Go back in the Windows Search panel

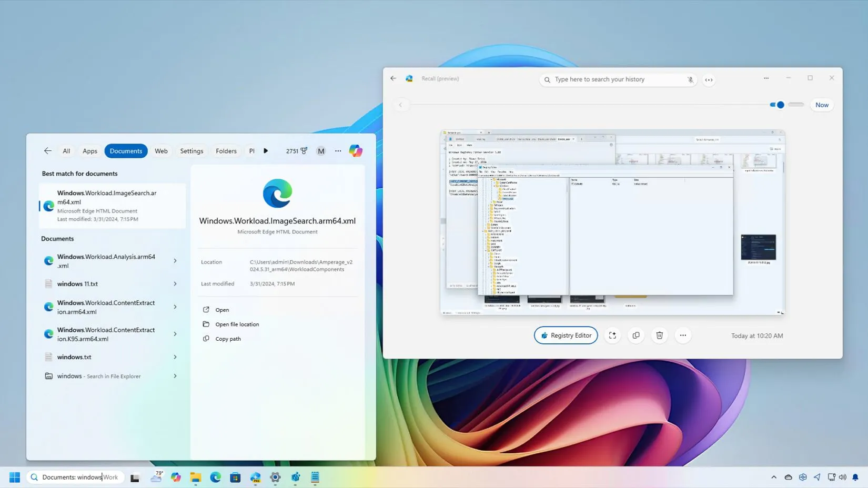[x=48, y=151]
